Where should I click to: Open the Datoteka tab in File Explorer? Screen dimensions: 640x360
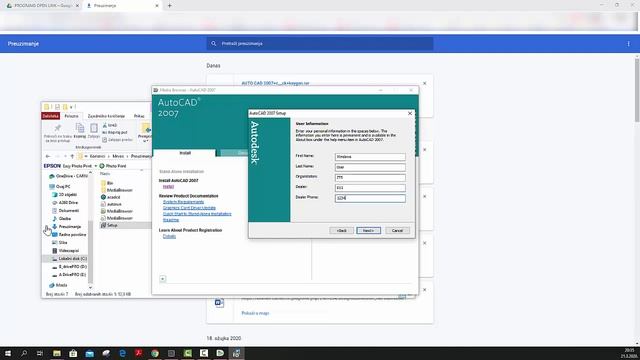51,116
